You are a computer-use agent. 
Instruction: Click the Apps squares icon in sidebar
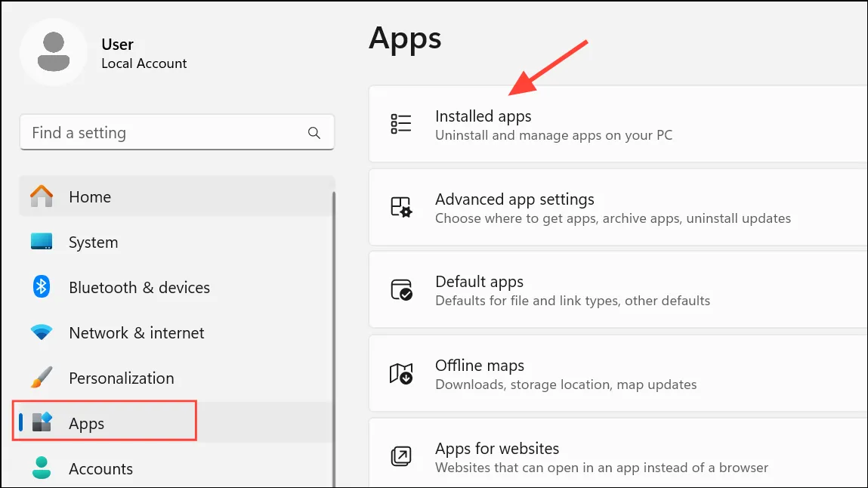(x=42, y=422)
